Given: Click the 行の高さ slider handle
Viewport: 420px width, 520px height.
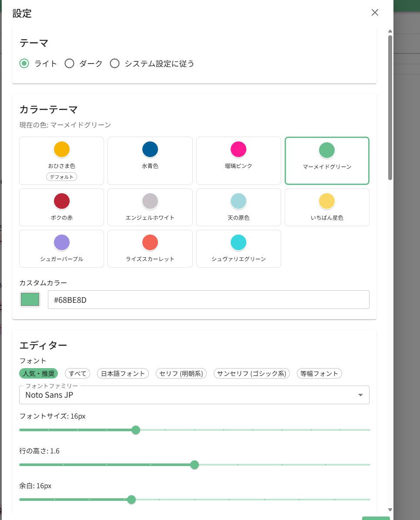Looking at the screenshot, I should click(x=195, y=465).
